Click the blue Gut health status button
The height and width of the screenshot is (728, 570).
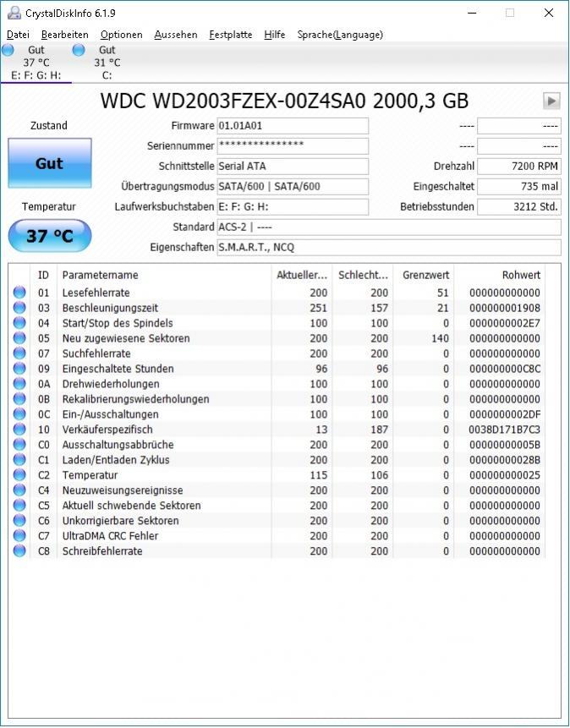point(50,163)
